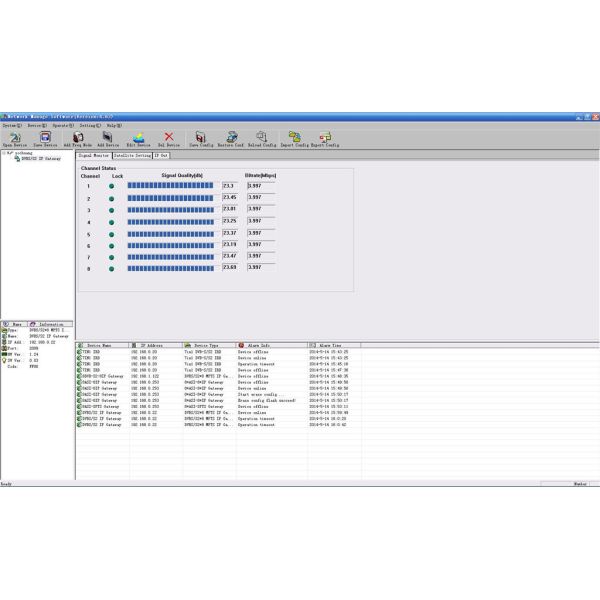Click the Save Device toolbar icon
Screen dimensions: 600x600
coord(44,138)
